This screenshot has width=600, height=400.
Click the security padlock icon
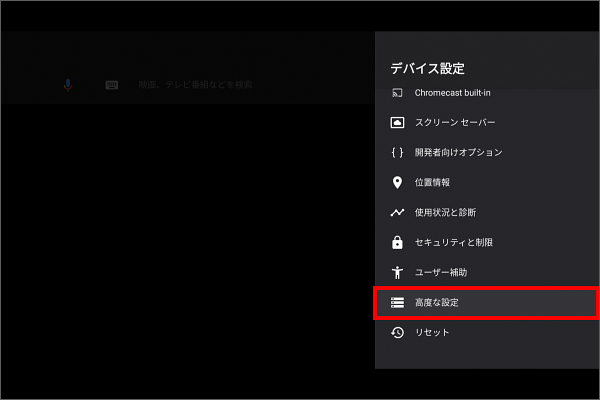coord(396,242)
